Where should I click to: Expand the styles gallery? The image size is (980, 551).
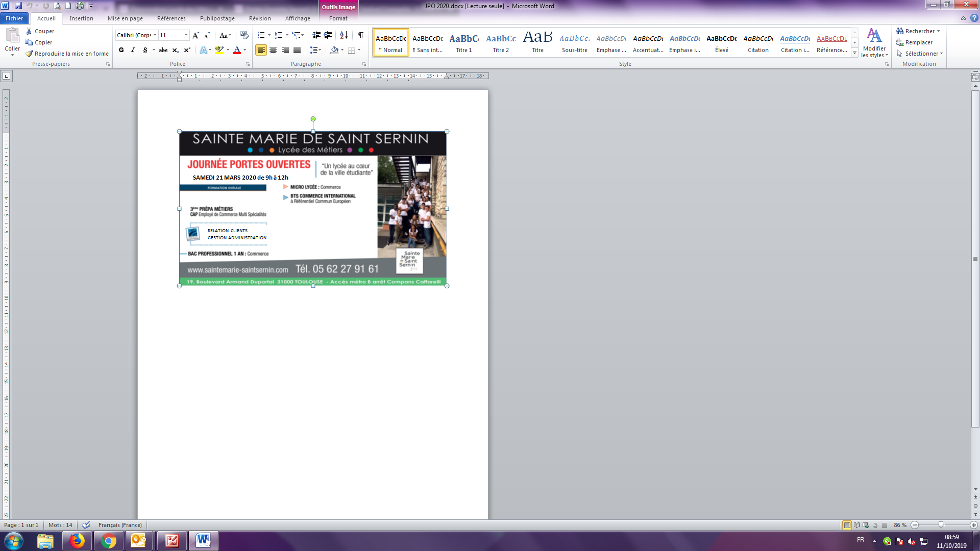[x=854, y=53]
